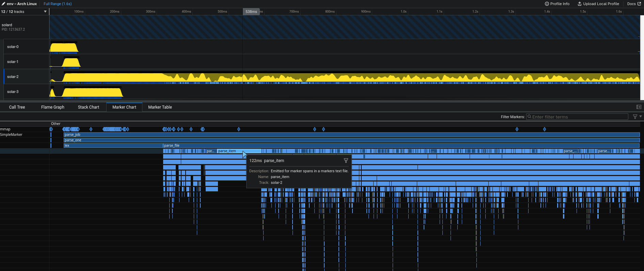Select the lex marker bar
Screen dimensions: 644x271
pos(113,146)
